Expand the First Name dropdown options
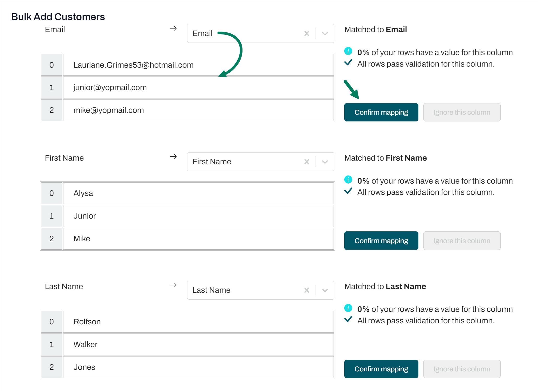Screen dimensions: 539x392 point(325,162)
